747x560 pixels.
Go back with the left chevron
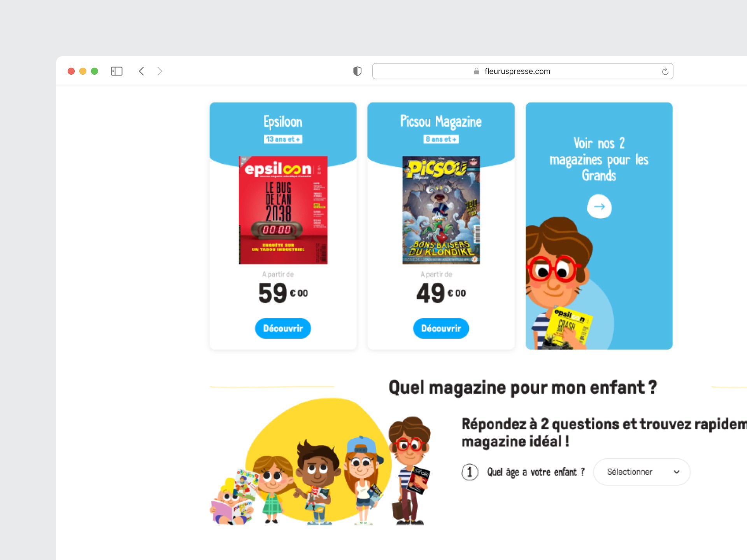tap(142, 71)
